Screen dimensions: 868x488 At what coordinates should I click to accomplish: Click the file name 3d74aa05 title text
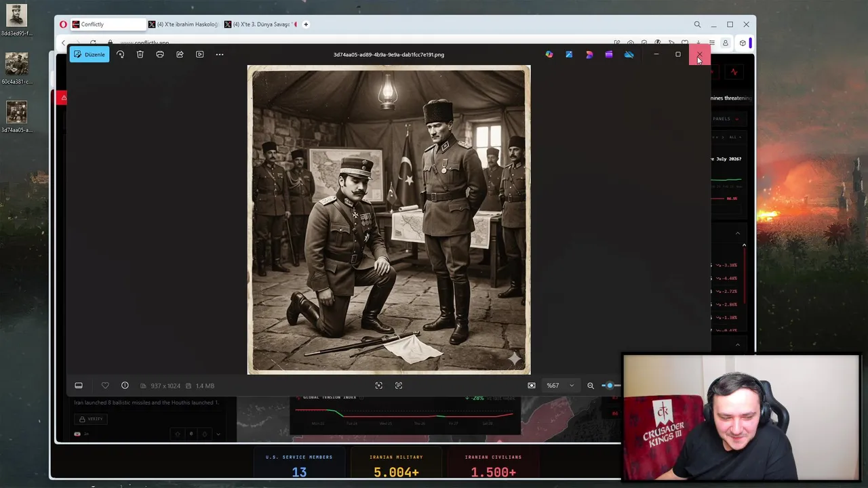tap(389, 55)
